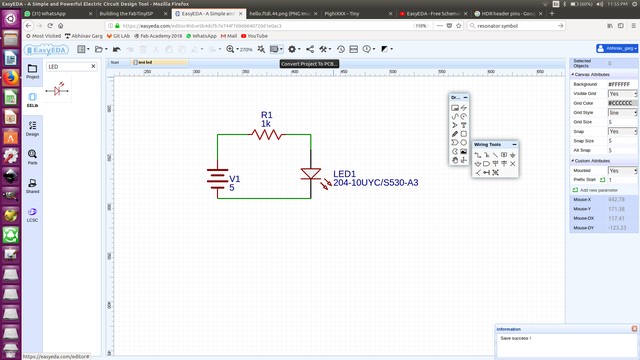Image resolution: width=640 pixels, height=360 pixels.
Task: Change the Mounted dropdown
Action: pos(622,171)
